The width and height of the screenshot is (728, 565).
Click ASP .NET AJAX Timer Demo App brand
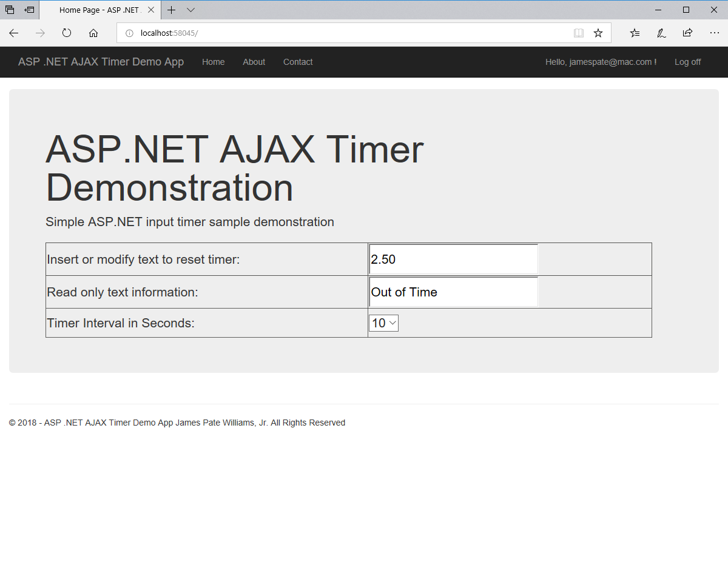click(x=101, y=62)
